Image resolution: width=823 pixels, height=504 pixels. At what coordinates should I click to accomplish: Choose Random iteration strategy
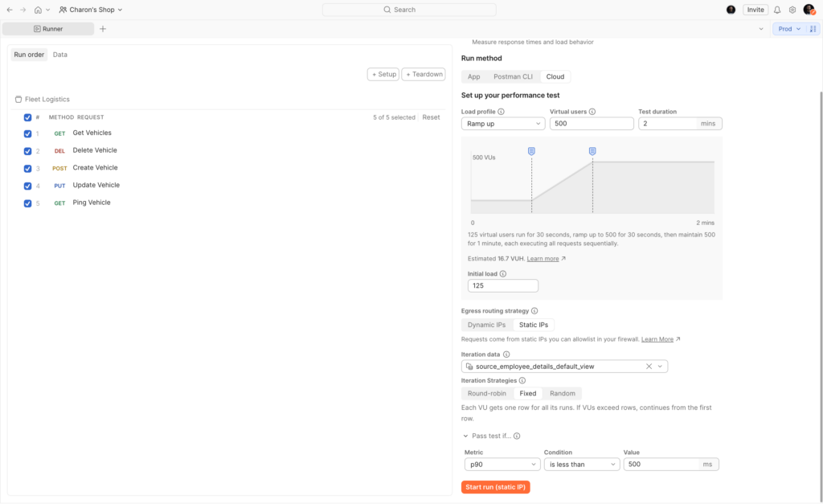(x=562, y=393)
